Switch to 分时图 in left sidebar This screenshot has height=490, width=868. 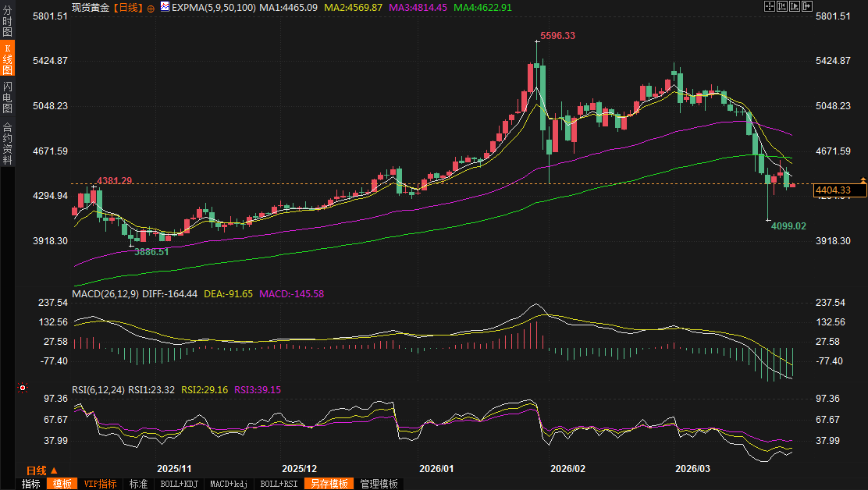(7, 21)
